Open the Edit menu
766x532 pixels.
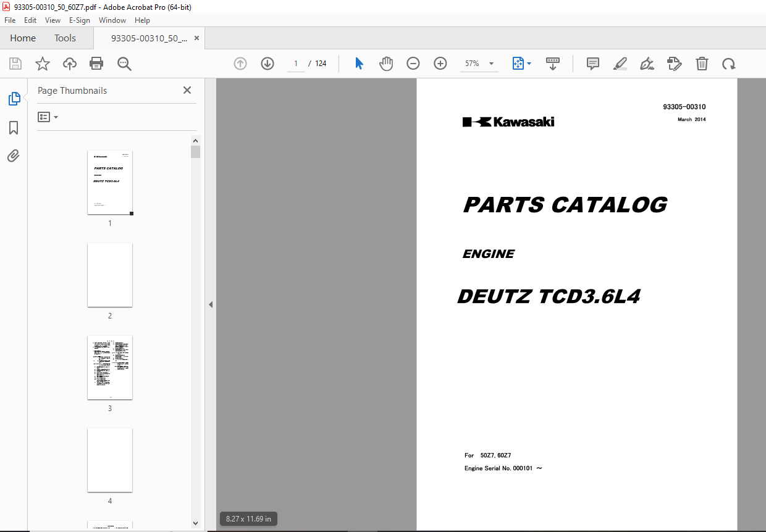(30, 20)
